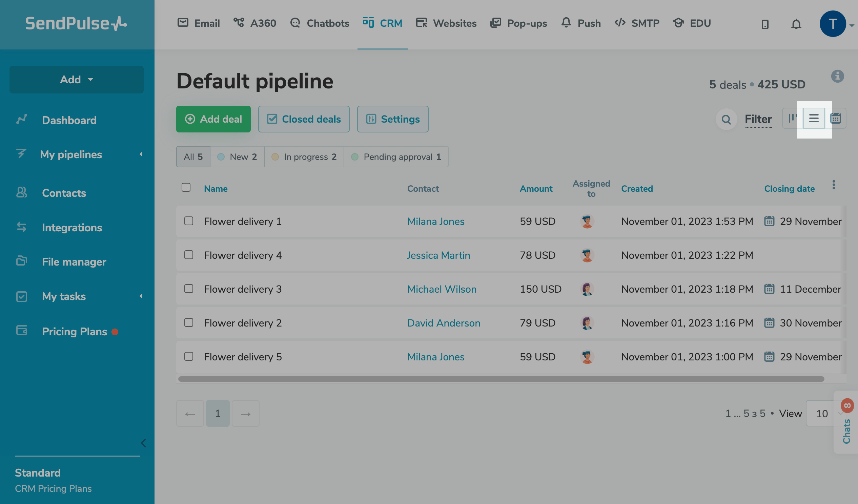858x504 pixels.
Task: Switch to list view icon
Action: pos(814,119)
